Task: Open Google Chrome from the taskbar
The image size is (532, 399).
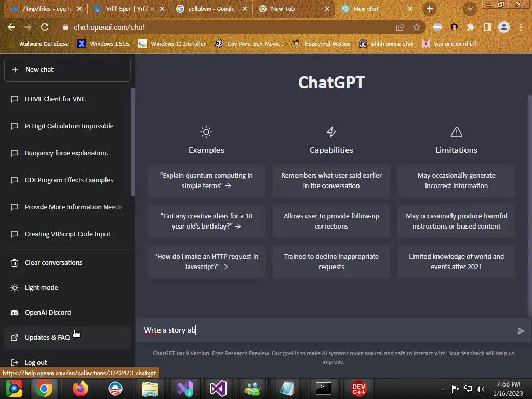Action: (44, 389)
